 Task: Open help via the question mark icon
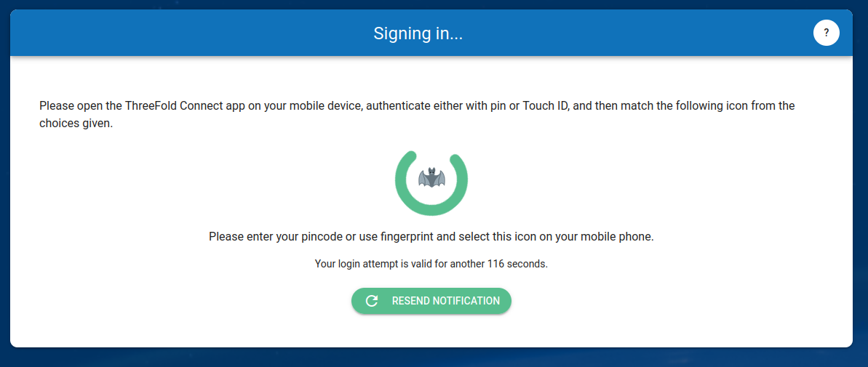pyautogui.click(x=826, y=33)
